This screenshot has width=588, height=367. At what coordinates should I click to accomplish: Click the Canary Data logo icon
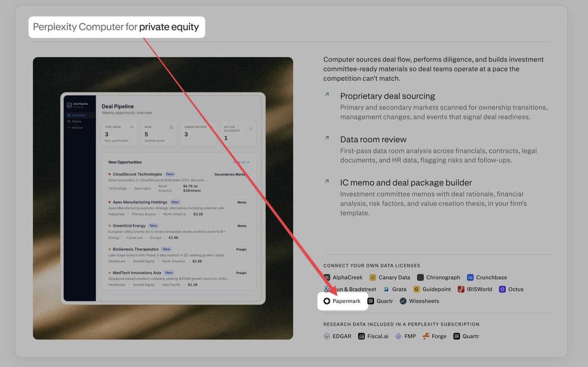(x=373, y=277)
